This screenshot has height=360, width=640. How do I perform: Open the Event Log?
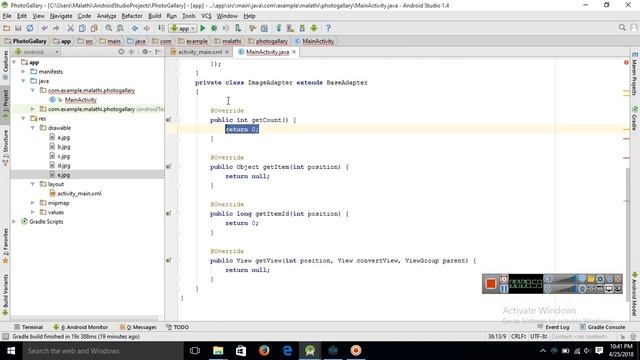click(x=553, y=327)
